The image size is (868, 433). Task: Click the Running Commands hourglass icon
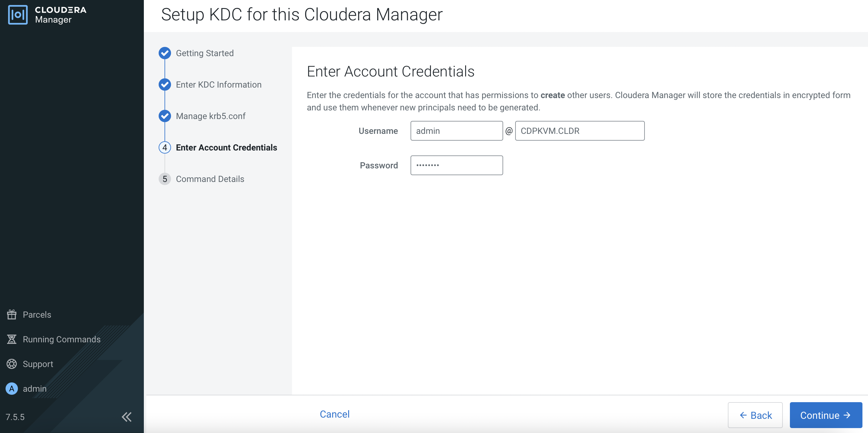12,339
